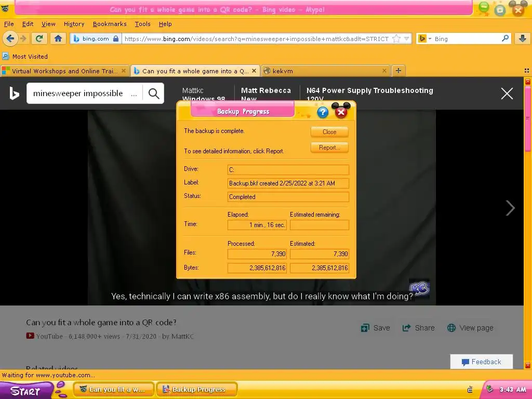Open the Mattkc Windows 98 related video

coord(204,94)
